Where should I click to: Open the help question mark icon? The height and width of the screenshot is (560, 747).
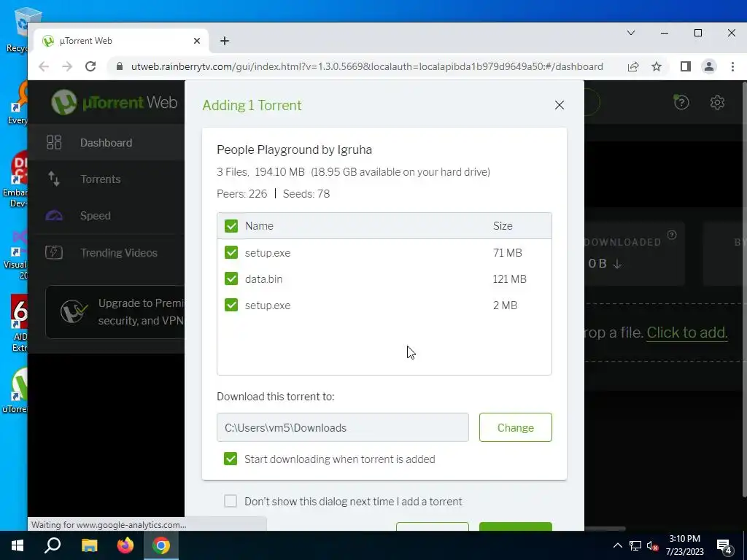681,102
